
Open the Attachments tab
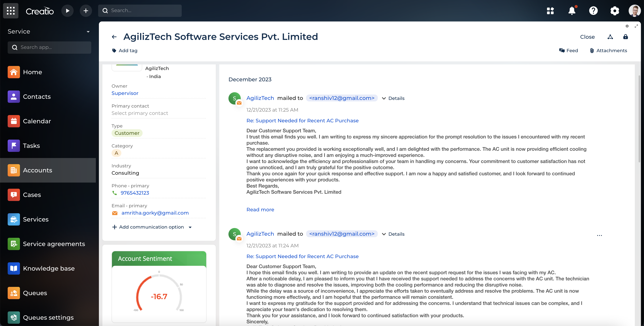tap(609, 51)
